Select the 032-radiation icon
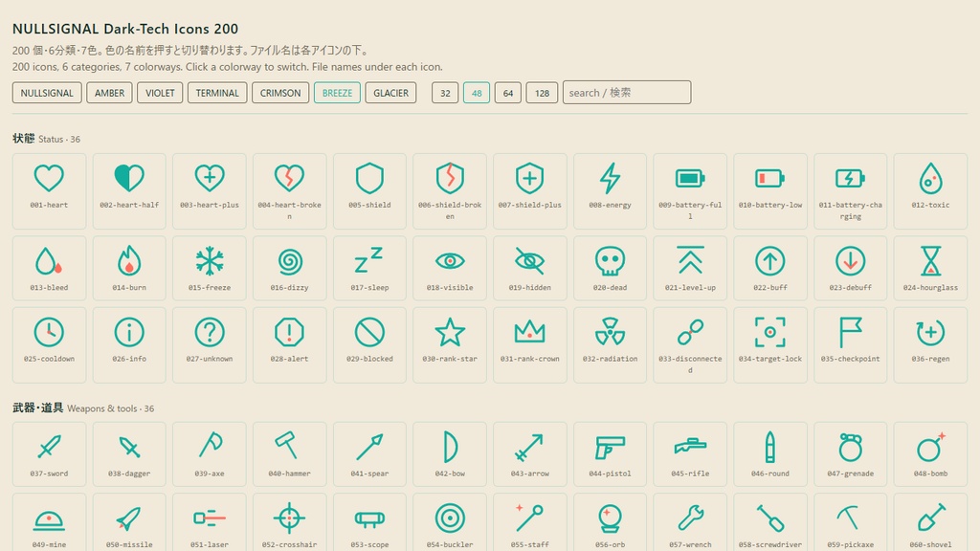Image resolution: width=980 pixels, height=551 pixels. click(x=610, y=332)
